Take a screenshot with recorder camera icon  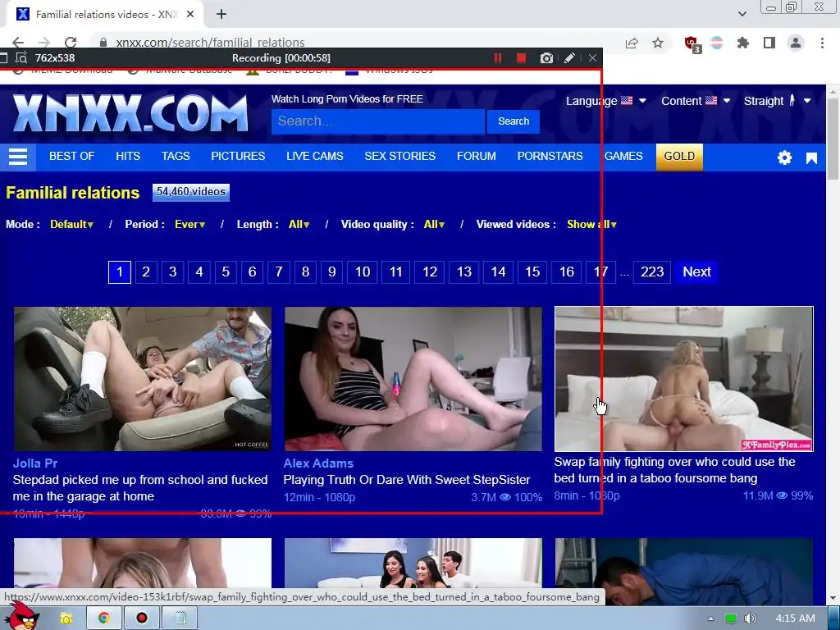[x=546, y=58]
